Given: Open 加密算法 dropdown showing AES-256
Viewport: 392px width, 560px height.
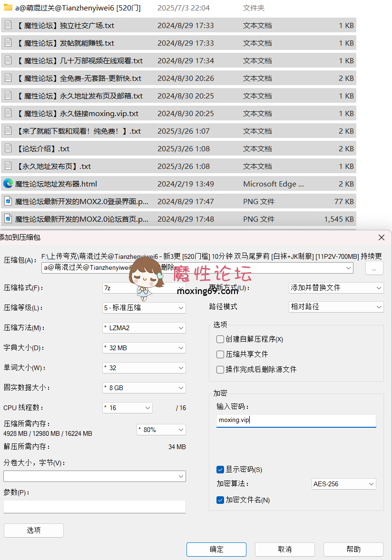Looking at the screenshot, I should [x=344, y=484].
